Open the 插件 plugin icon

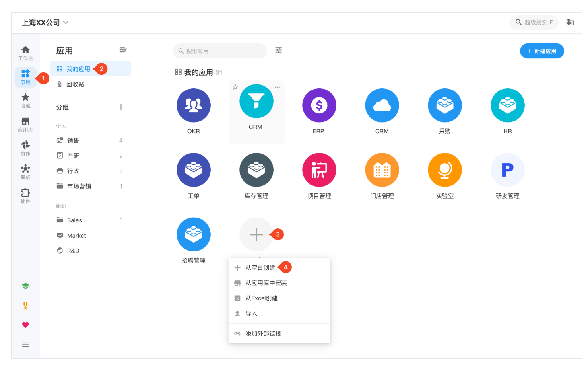click(25, 196)
